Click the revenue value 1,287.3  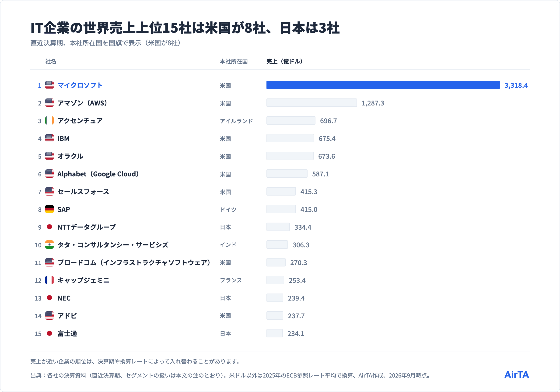[x=373, y=103]
